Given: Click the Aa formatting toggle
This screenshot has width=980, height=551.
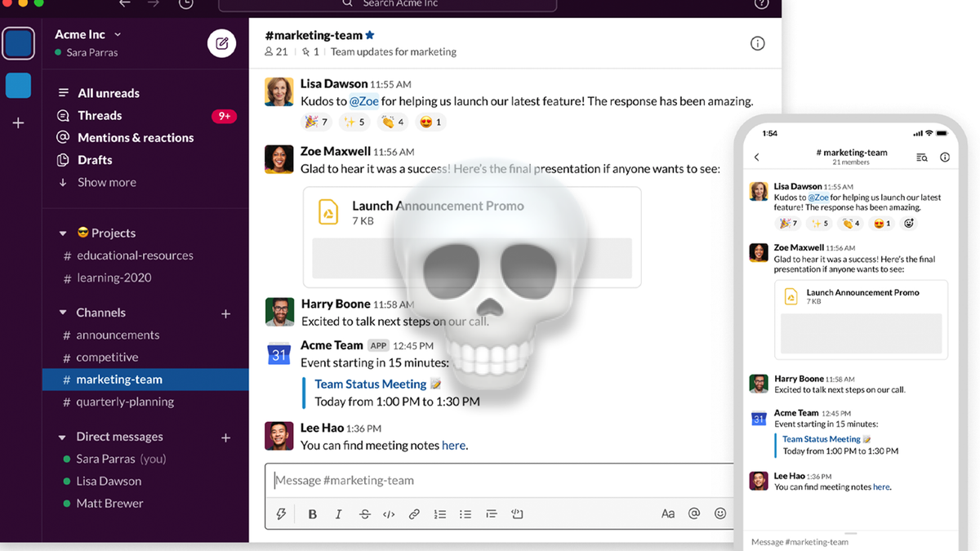Looking at the screenshot, I should [x=668, y=513].
